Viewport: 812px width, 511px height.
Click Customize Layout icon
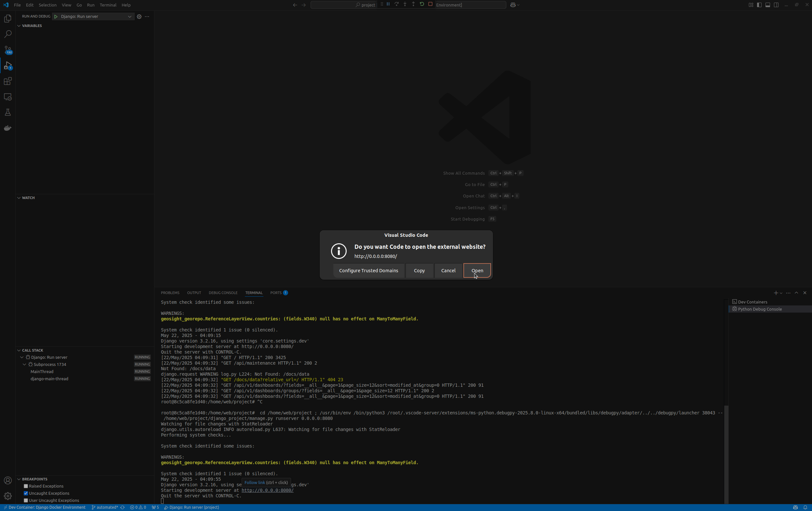(751, 5)
